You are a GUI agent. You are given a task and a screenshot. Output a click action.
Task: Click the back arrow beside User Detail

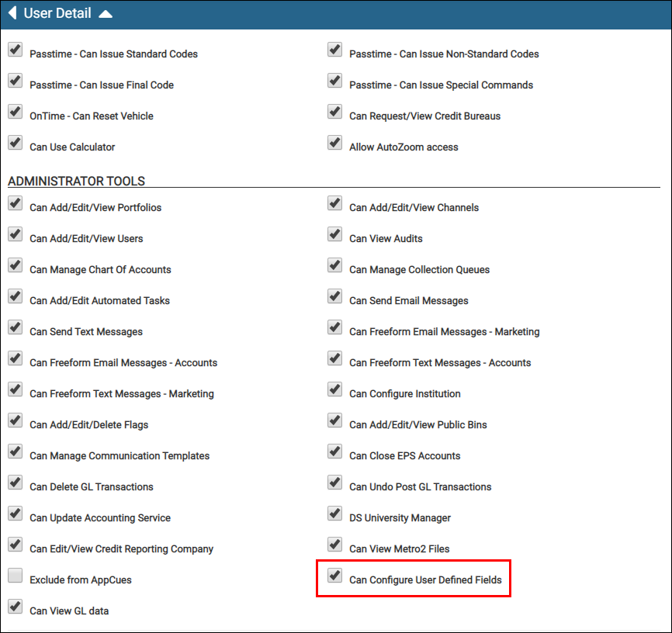[12, 13]
